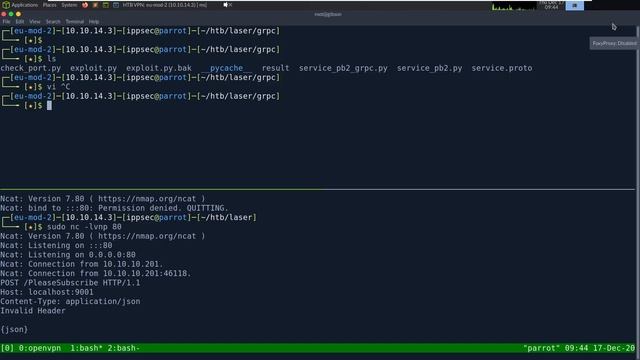Screen dimensions: 640x360
Task: Click the yellow window control button
Action: (18, 14)
